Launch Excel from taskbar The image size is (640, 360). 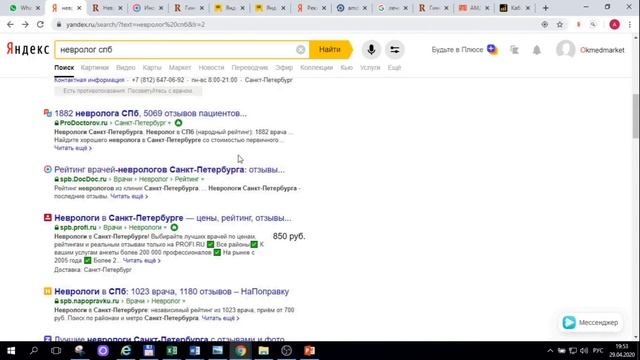(172, 351)
